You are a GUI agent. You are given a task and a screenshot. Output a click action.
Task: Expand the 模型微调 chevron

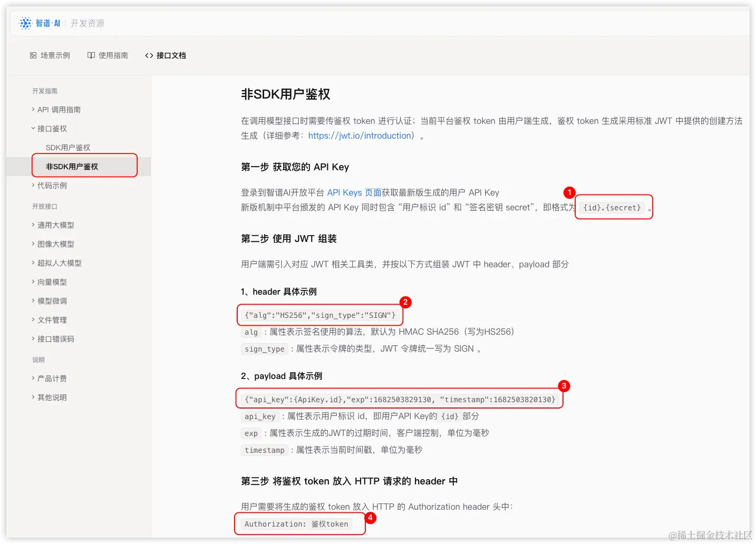tap(33, 300)
